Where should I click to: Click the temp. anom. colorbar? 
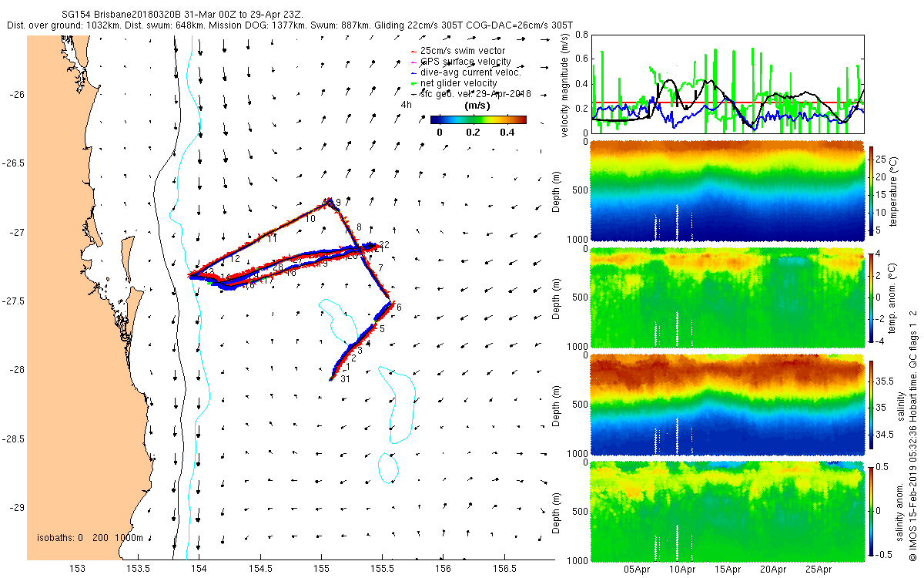pyautogui.click(x=872, y=297)
